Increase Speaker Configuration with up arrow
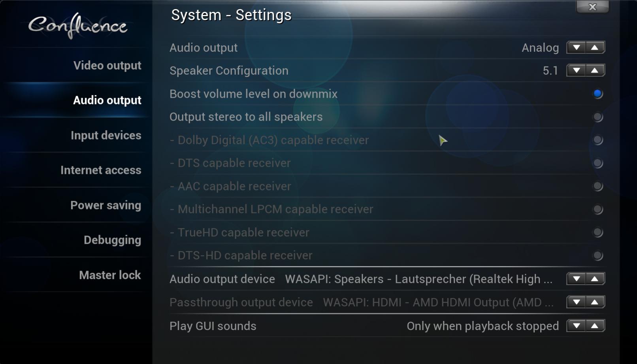The height and width of the screenshot is (364, 637). tap(595, 70)
